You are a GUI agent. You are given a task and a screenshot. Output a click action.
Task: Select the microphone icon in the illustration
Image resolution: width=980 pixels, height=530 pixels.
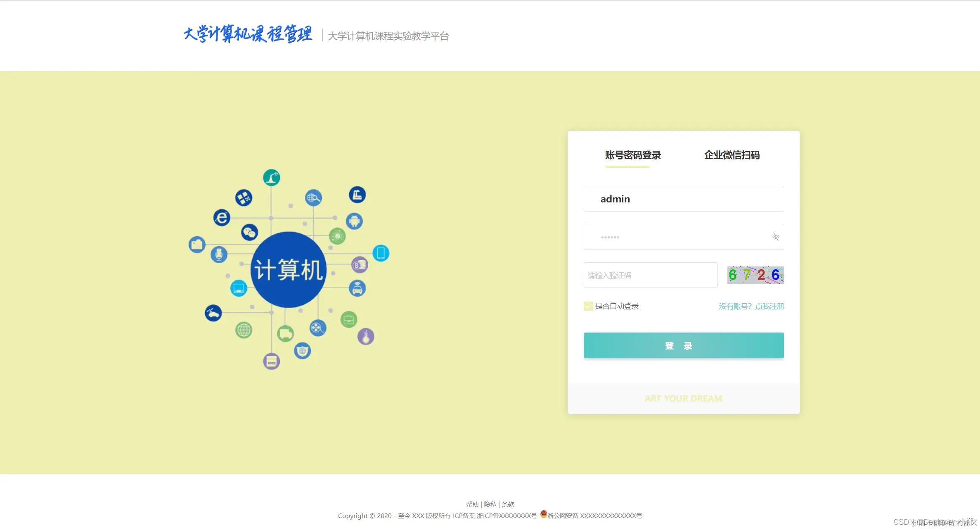click(x=219, y=254)
